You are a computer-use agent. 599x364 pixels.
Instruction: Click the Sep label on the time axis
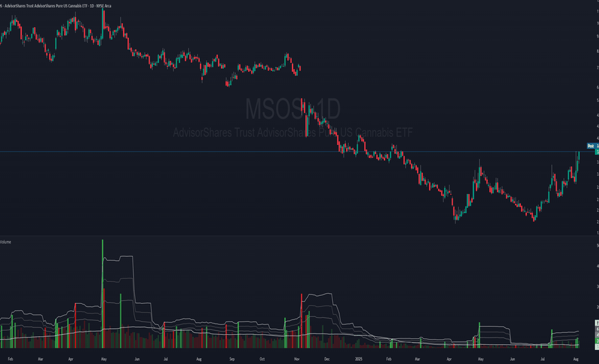coord(232,359)
